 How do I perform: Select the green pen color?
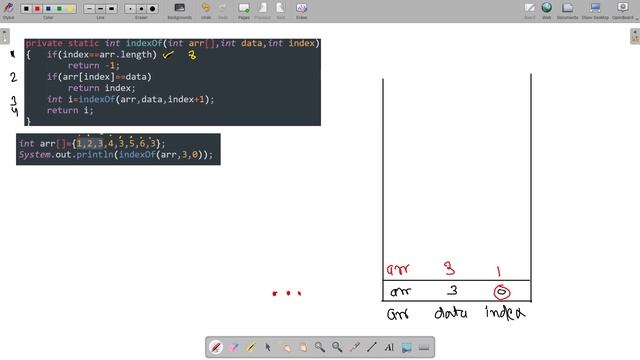(59, 9)
